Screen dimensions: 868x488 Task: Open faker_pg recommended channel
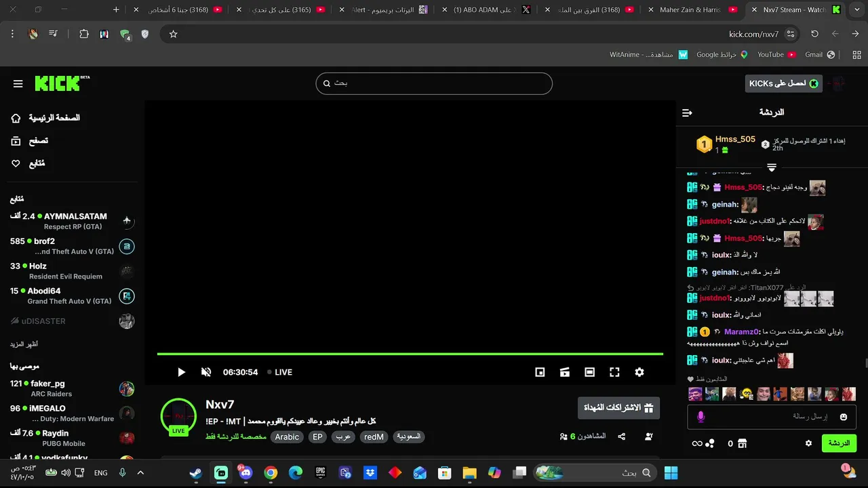[72, 388]
